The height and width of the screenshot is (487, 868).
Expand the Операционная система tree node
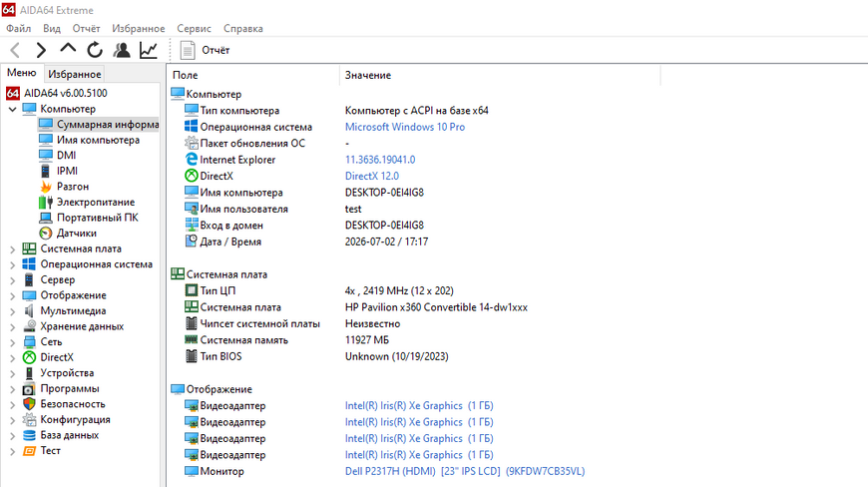pyautogui.click(x=12, y=264)
